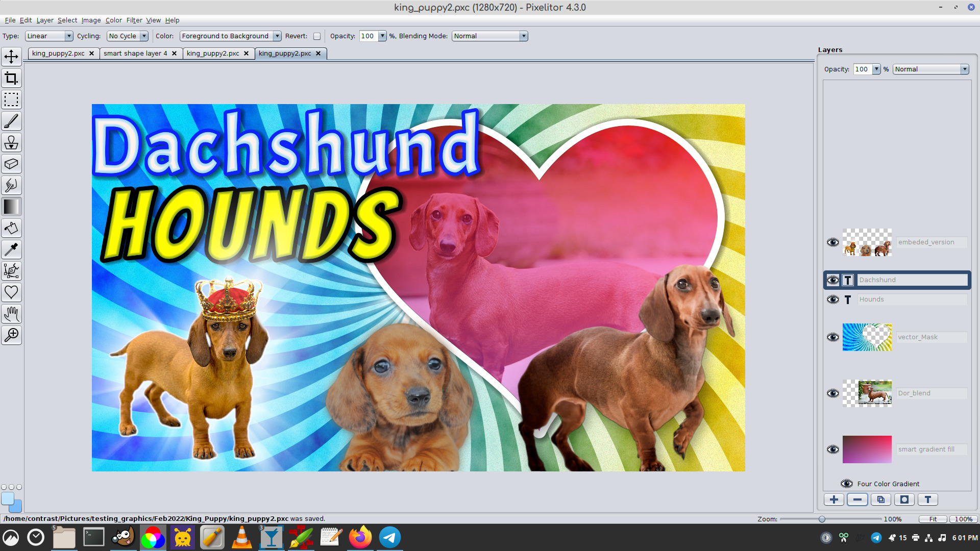Enable the Revert checkbox
The image size is (980, 551).
pos(317,36)
